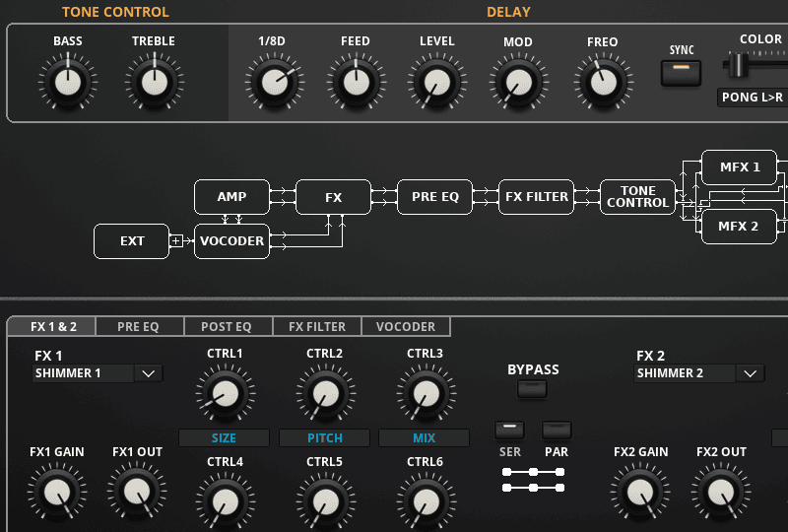Open the Pong L>R delay mode selector
This screenshot has width=788, height=532.
tap(752, 97)
